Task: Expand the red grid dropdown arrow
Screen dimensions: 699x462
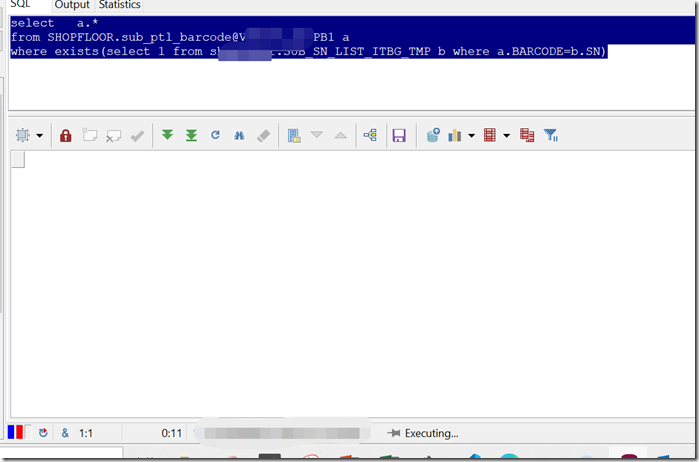Action: click(506, 136)
